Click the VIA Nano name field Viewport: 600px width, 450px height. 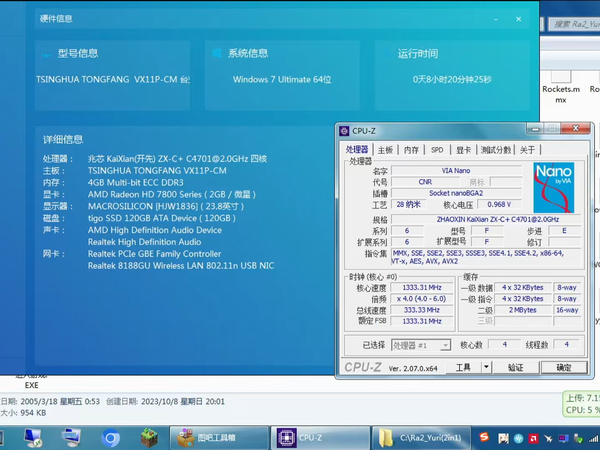coord(456,171)
